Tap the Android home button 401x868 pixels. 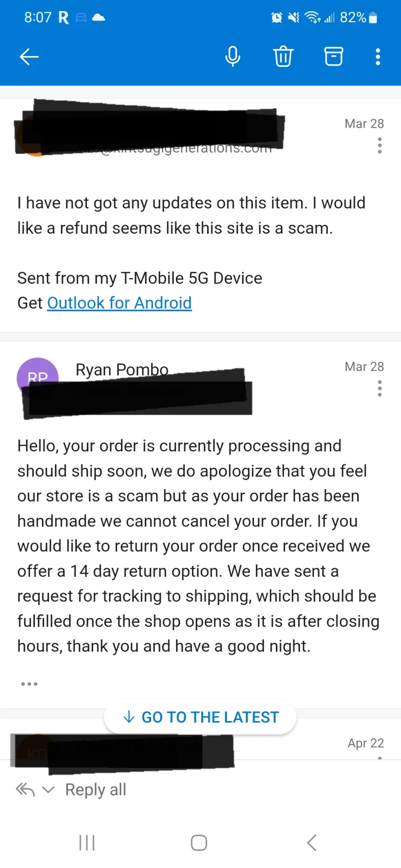click(199, 843)
